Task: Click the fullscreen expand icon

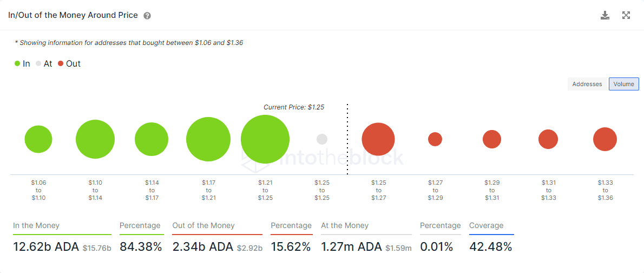Action: click(x=626, y=15)
